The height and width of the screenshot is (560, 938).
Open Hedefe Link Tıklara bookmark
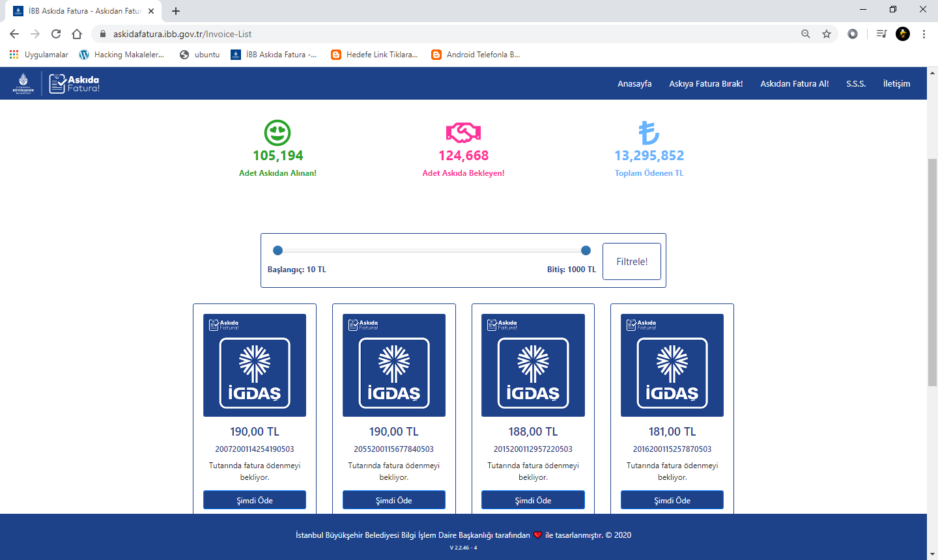tap(375, 55)
